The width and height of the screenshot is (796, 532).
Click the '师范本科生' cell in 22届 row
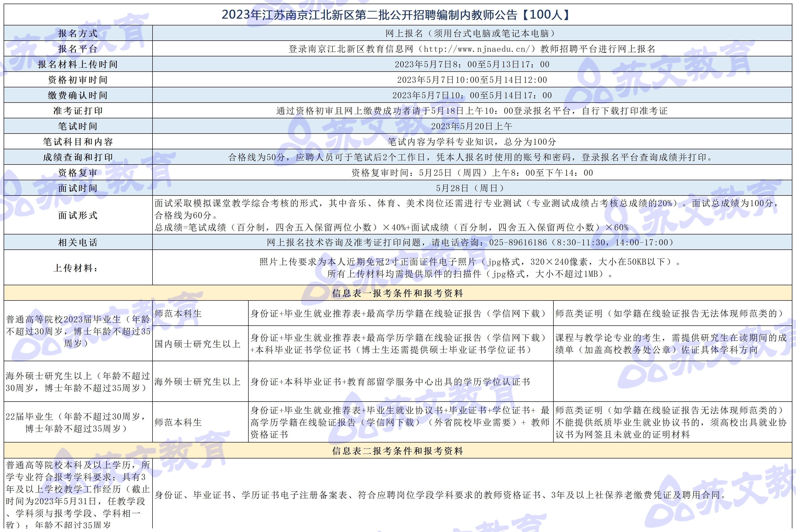pyautogui.click(x=200, y=422)
